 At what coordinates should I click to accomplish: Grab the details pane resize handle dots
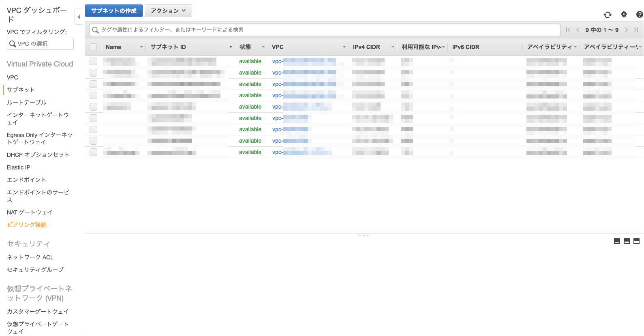point(364,235)
